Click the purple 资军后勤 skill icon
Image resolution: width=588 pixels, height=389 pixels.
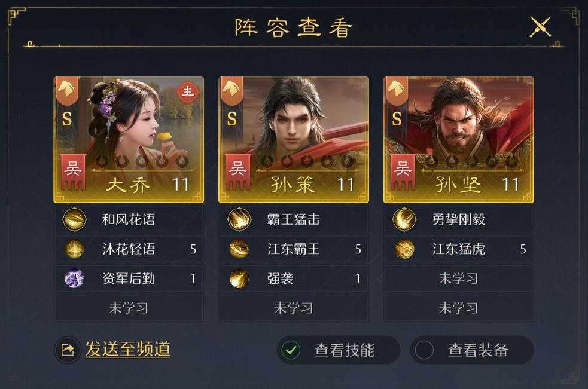point(74,278)
